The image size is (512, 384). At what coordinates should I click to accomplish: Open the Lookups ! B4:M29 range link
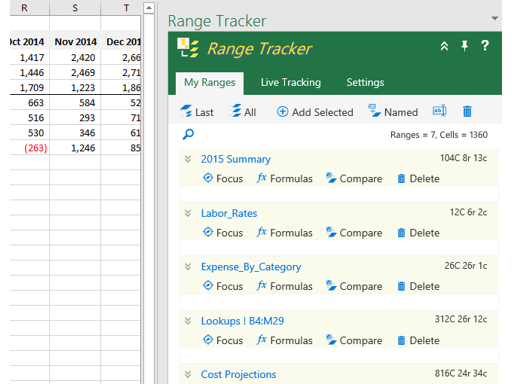pos(242,321)
